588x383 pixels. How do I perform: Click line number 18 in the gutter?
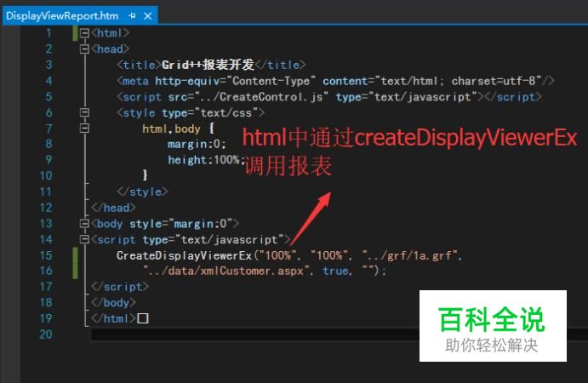(46, 303)
